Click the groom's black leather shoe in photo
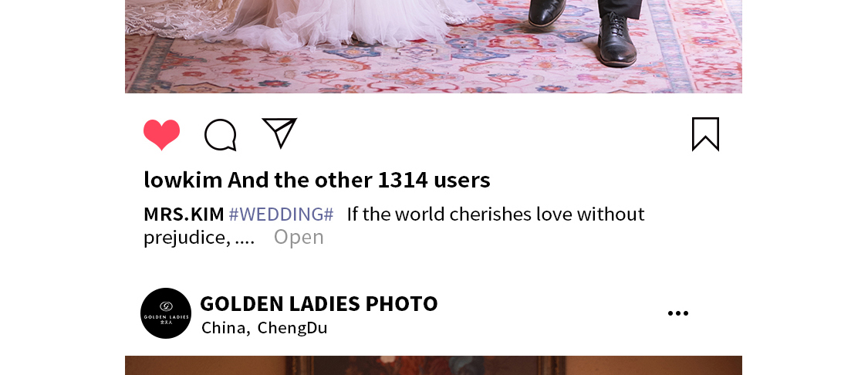Viewport: 868px width, 375px height. [617, 42]
